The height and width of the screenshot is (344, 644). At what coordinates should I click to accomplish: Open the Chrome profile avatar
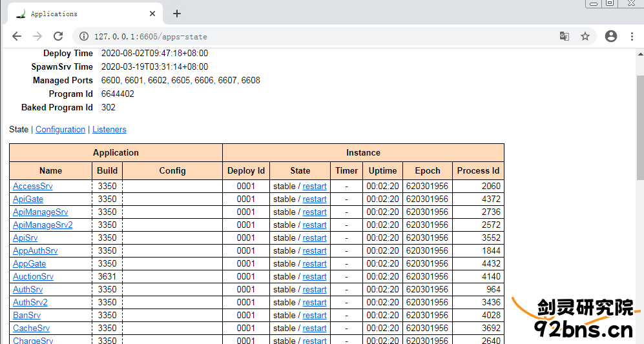(610, 36)
